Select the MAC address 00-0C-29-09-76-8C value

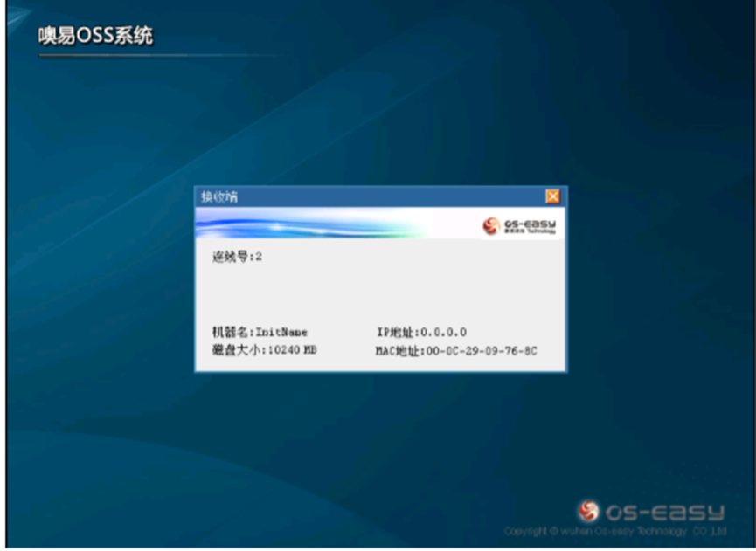[481, 351]
